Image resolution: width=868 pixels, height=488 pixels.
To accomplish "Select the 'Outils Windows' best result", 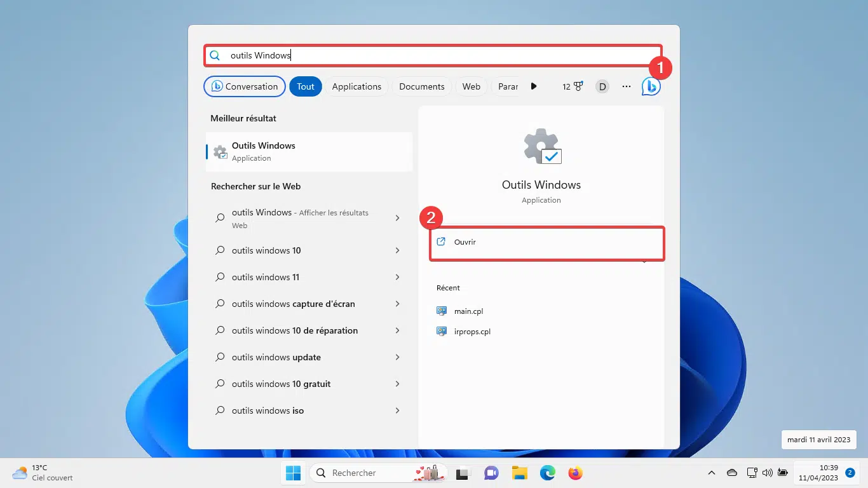I will pos(309,152).
